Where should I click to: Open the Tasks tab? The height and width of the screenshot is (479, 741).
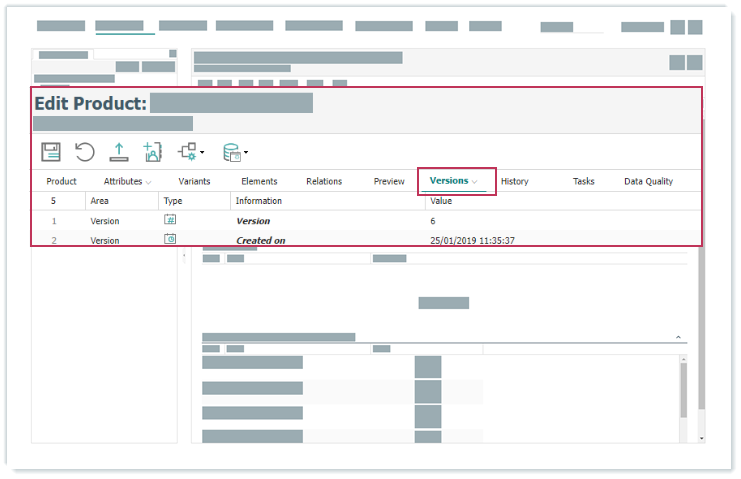pos(584,181)
